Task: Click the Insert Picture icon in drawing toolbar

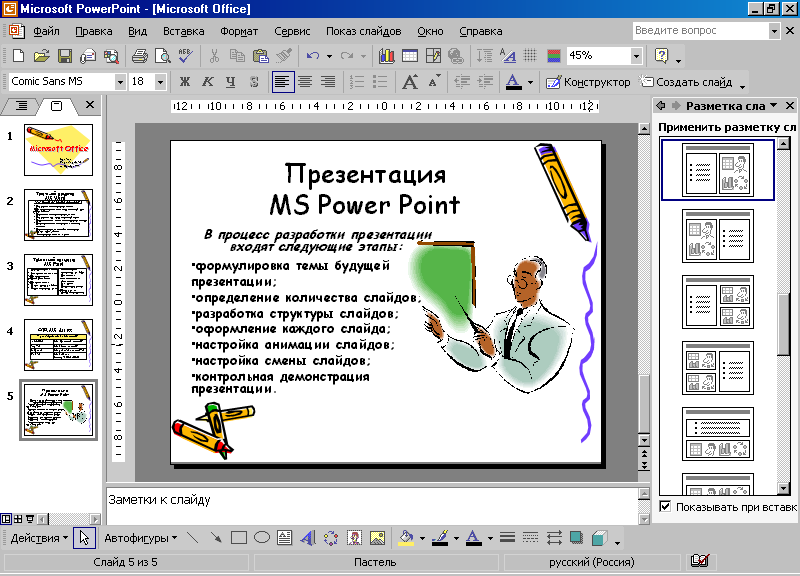Action: [x=377, y=538]
